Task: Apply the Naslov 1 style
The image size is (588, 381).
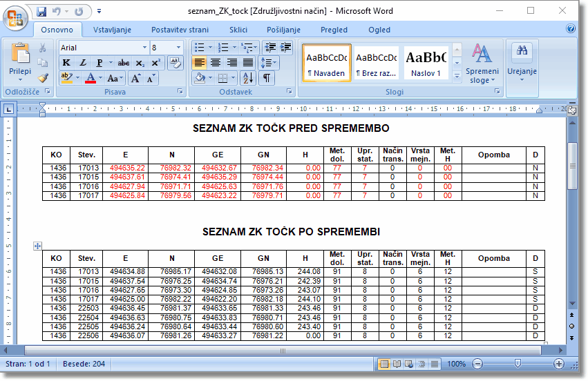Action: (x=426, y=63)
